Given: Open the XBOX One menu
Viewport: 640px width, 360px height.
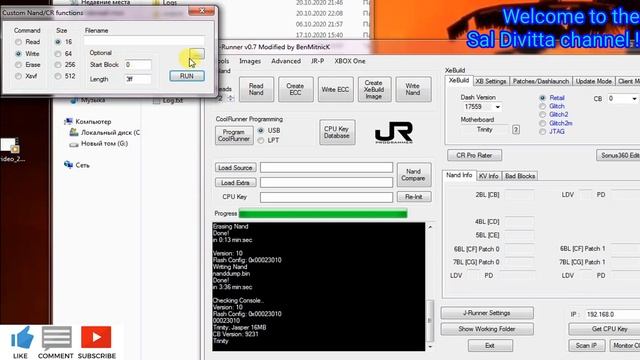Looking at the screenshot, I should 350,61.
